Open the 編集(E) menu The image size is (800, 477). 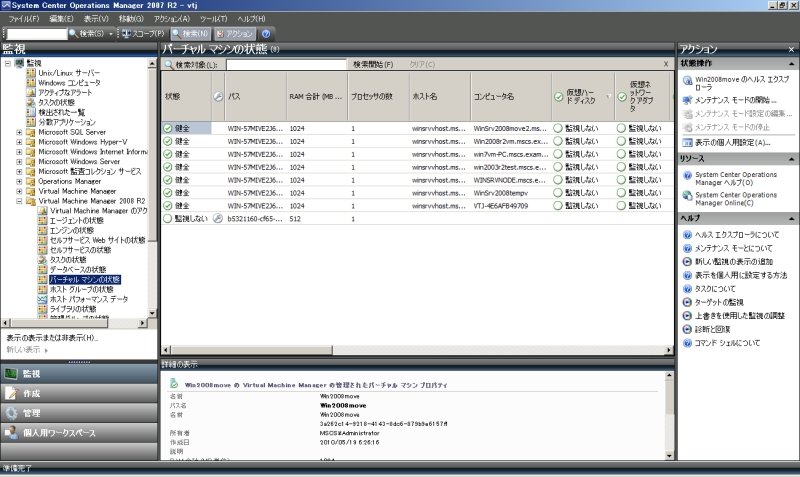[61, 18]
